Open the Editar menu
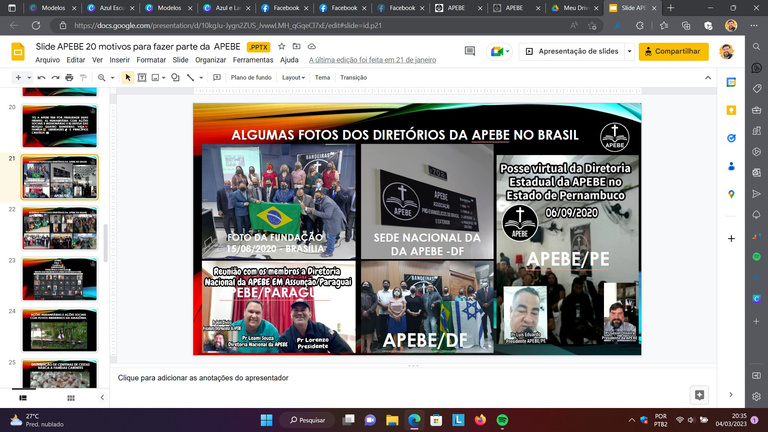 (75, 60)
